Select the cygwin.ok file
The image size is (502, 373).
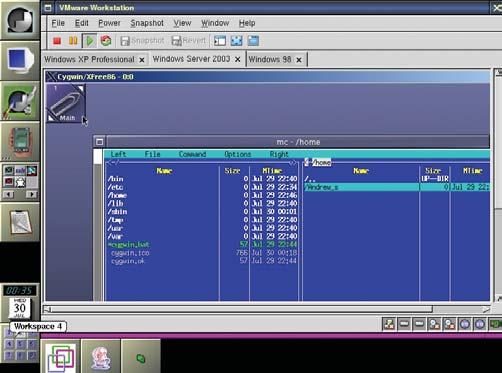tap(202, 261)
